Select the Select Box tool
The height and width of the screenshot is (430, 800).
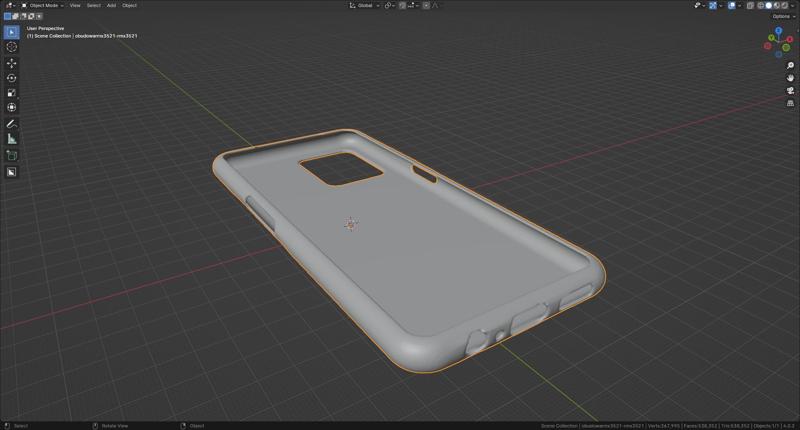(x=11, y=32)
